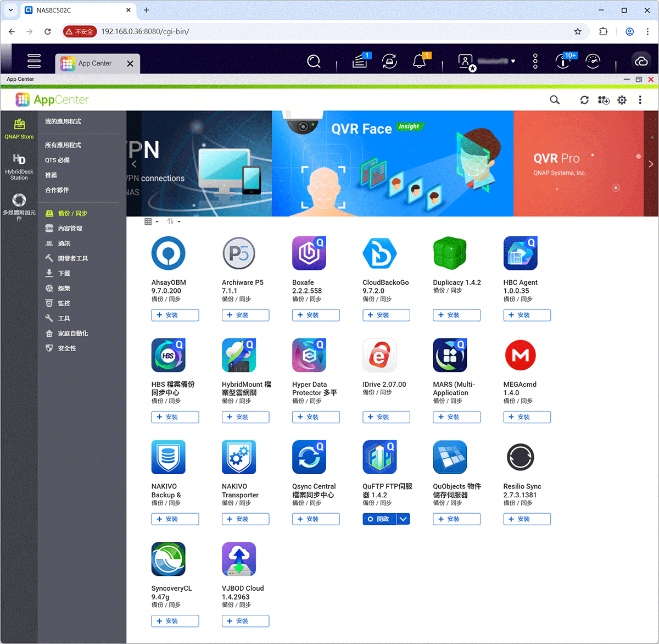The image size is (659, 644).
Task: Open the external devices icon
Action: click(390, 61)
